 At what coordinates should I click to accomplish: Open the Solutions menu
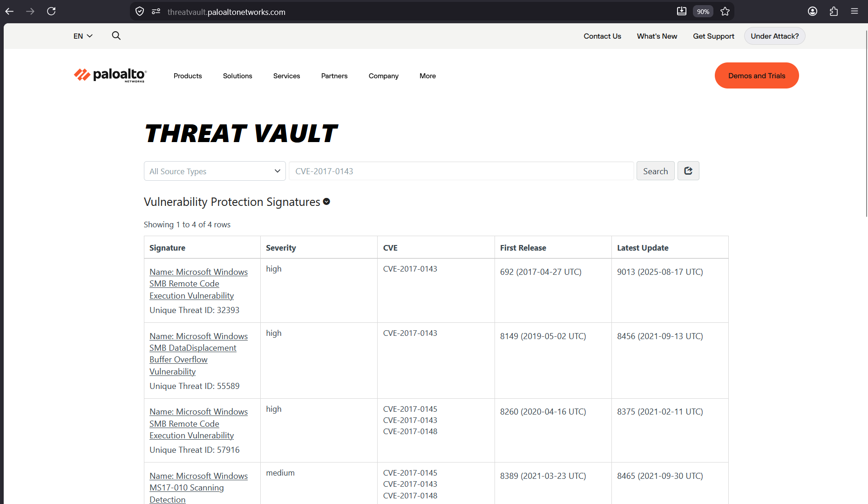[237, 76]
